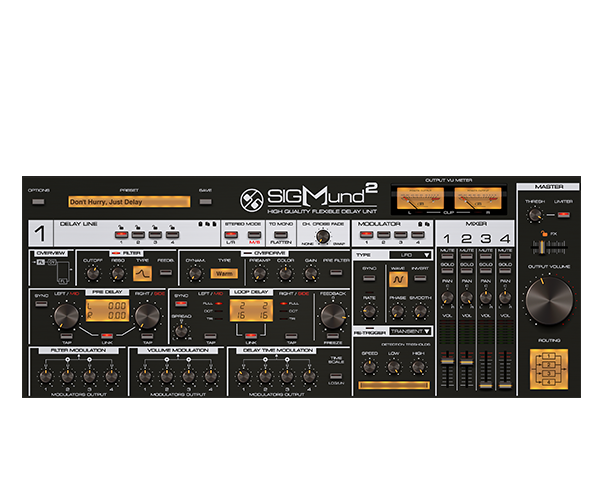Click the Modulator header lock icon
600x493 pixels.
(x=420, y=224)
